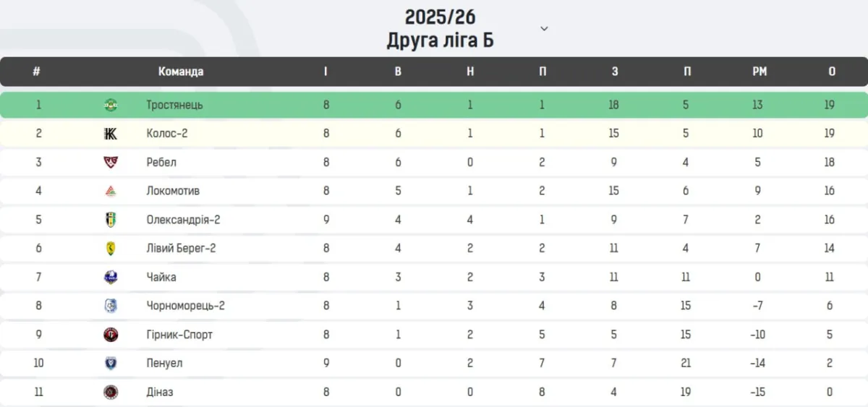Viewport: 868px width, 407px height.
Task: Click the Ребел team emblem
Action: (111, 162)
